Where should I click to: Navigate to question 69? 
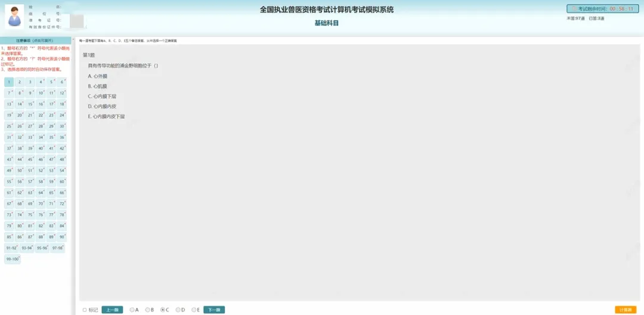30,203
